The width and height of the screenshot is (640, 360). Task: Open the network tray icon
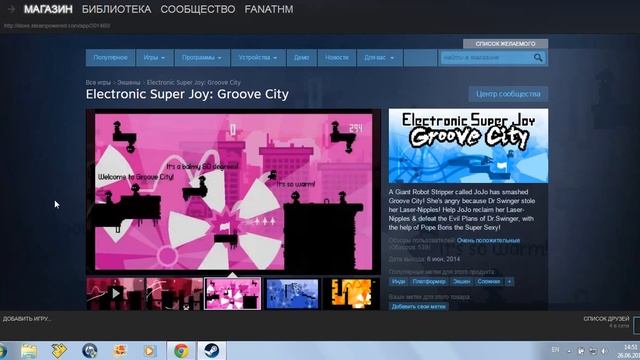593,351
